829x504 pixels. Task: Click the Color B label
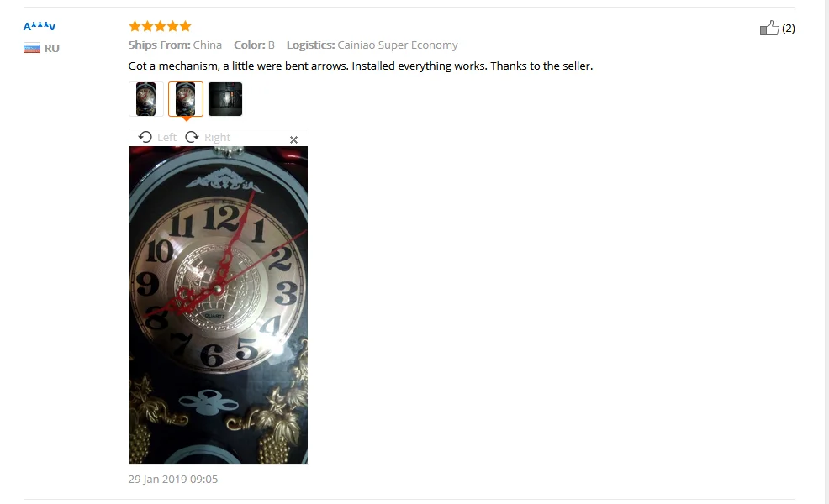coord(254,45)
